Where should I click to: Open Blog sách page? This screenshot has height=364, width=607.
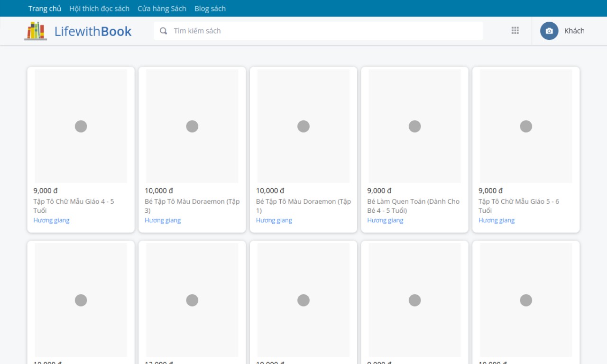click(210, 9)
